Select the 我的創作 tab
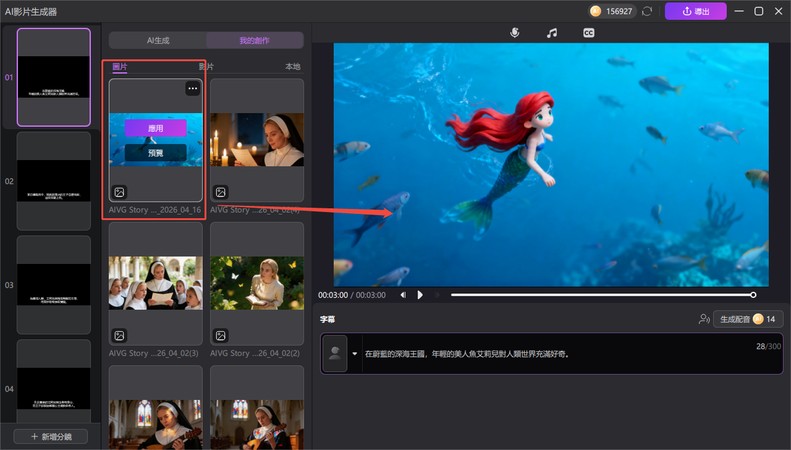Screen dimensions: 791x450 pyautogui.click(x=254, y=40)
